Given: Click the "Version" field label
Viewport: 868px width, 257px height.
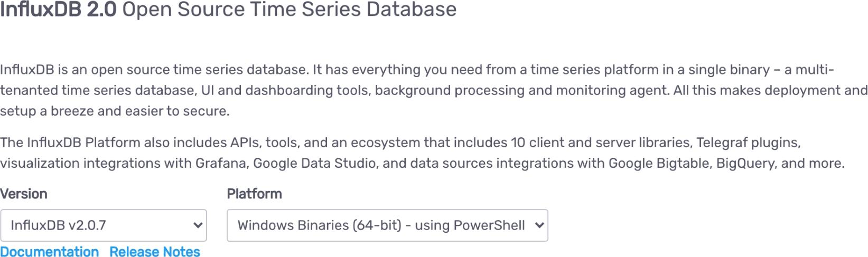Looking at the screenshot, I should coord(24,194).
